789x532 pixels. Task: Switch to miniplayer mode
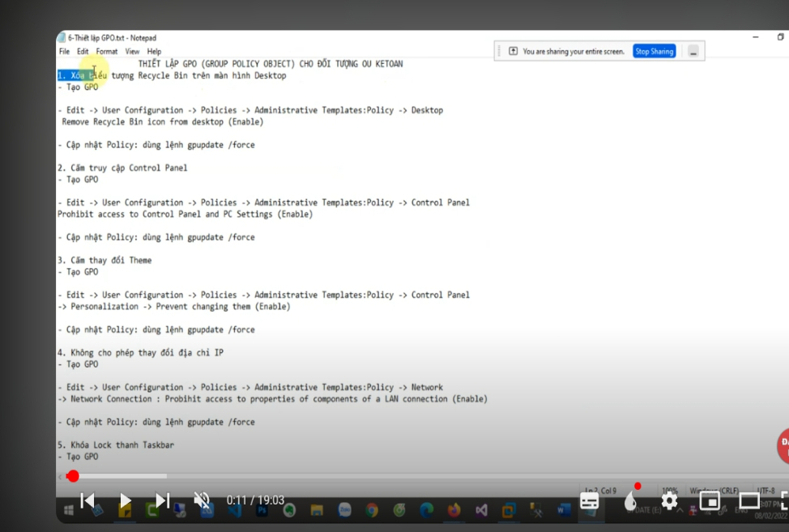pyautogui.click(x=710, y=500)
